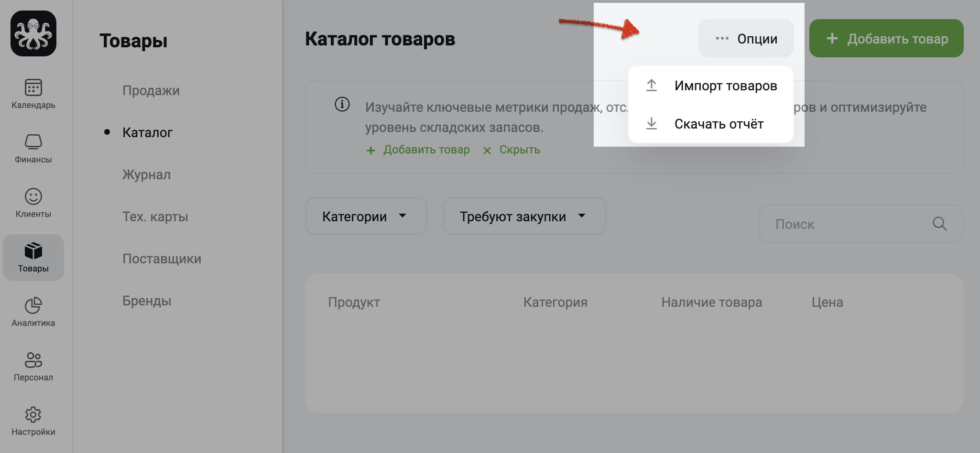Click the Финансы label in the sidebar
This screenshot has height=453, width=980.
pyautogui.click(x=33, y=160)
